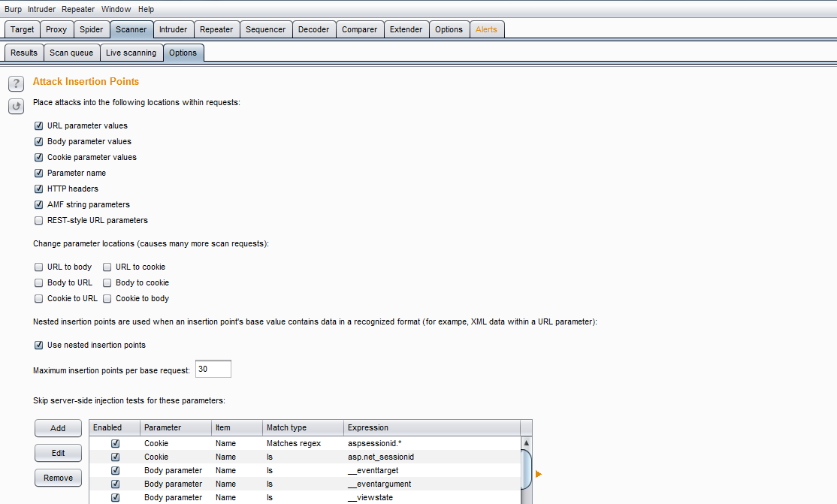Image resolution: width=837 pixels, height=504 pixels.
Task: Click the Parameter column header
Action: click(x=176, y=427)
